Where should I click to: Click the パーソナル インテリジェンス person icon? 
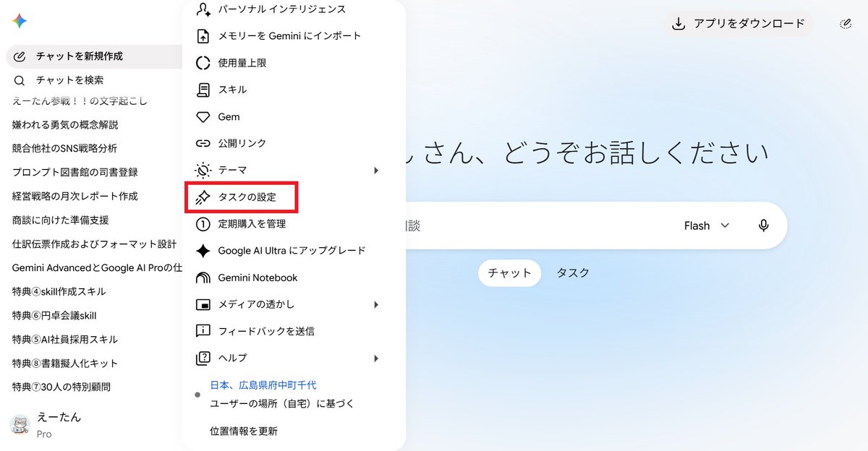pyautogui.click(x=203, y=9)
